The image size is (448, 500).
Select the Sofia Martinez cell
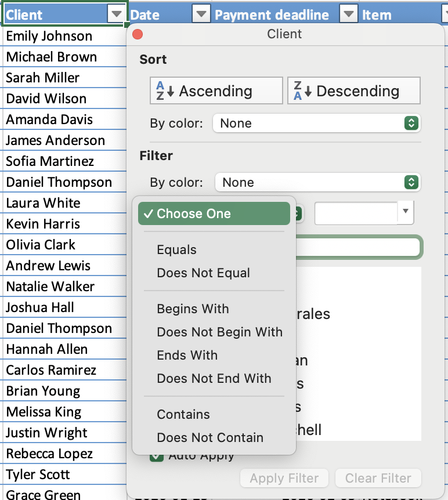coord(50,161)
